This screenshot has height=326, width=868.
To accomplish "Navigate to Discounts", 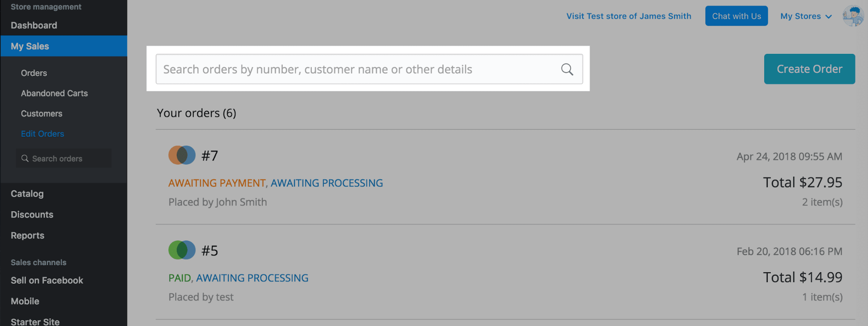I will 32,214.
